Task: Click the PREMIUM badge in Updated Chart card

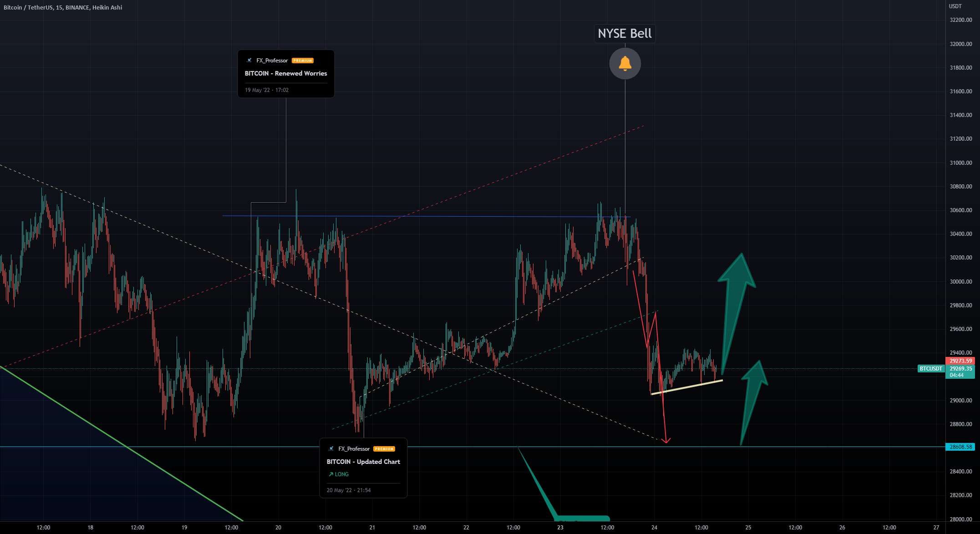Action: 384,449
